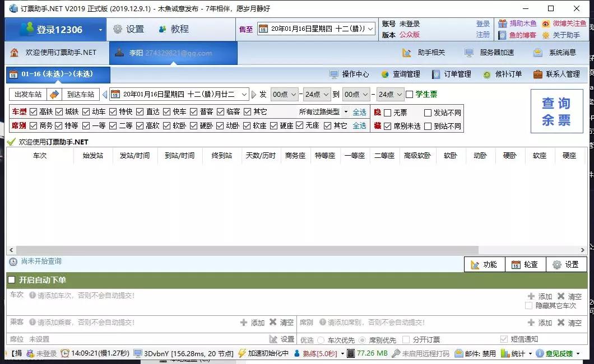Viewport: 594px width, 364px height.
Task: Enable 开启自动下单 auto ordering
Action: point(11,279)
